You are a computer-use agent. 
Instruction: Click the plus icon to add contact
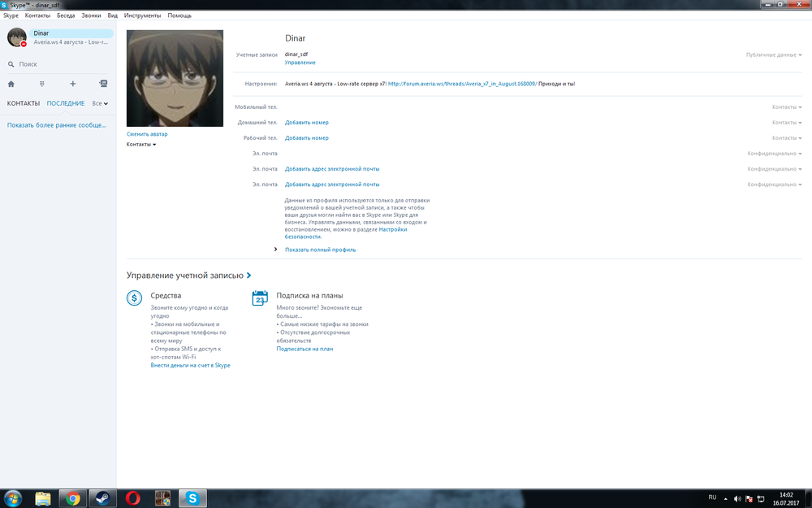72,84
